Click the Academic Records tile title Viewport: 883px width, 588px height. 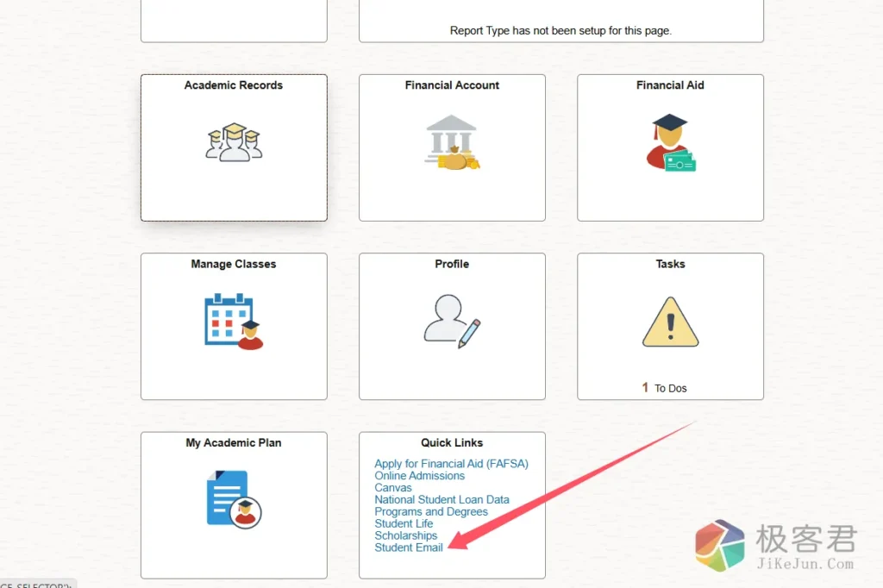pos(234,85)
